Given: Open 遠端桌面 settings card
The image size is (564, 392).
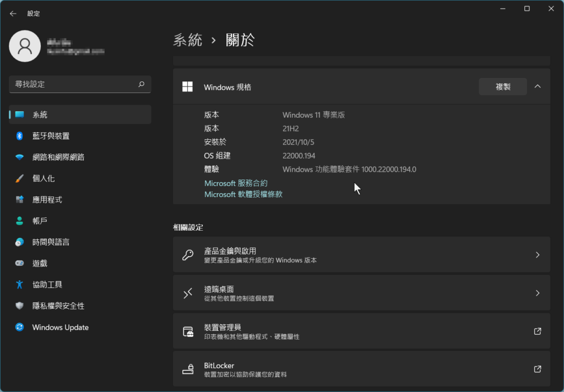Looking at the screenshot, I should pyautogui.click(x=361, y=293).
